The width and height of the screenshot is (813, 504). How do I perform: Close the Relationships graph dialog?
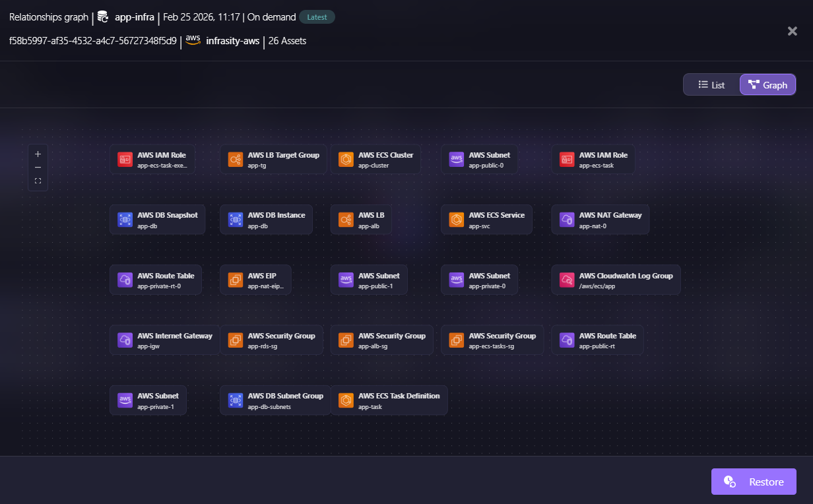[x=793, y=31]
